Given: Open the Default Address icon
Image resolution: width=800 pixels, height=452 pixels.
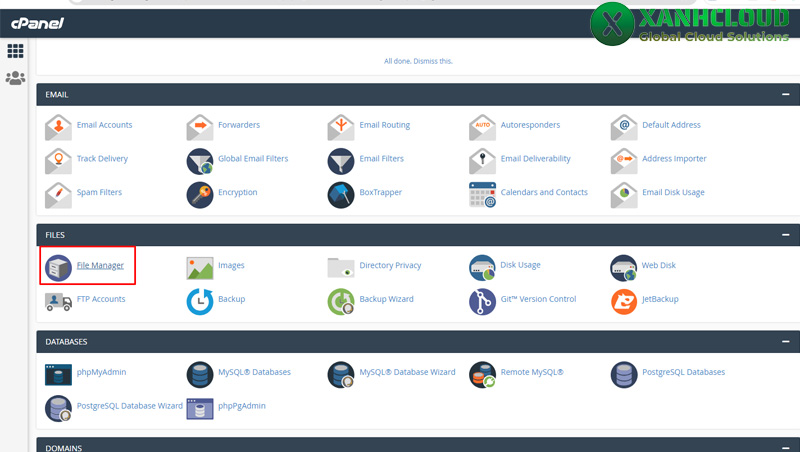Looking at the screenshot, I should (623, 128).
